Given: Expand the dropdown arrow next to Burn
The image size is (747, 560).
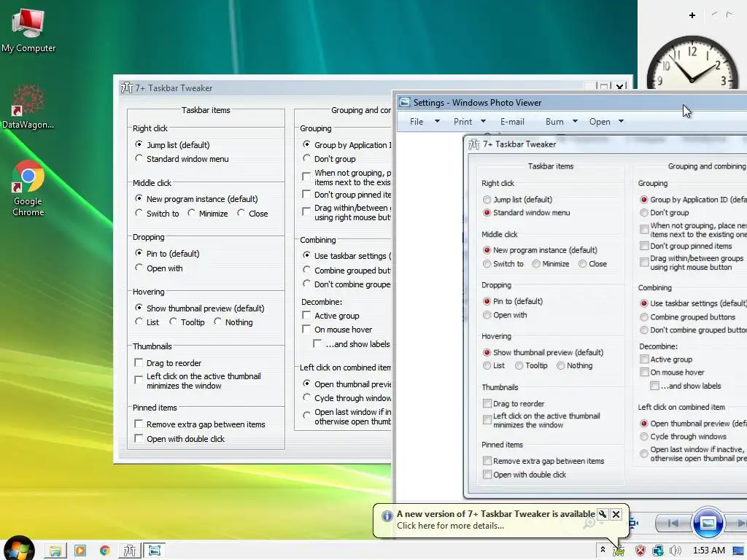Looking at the screenshot, I should click(575, 122).
